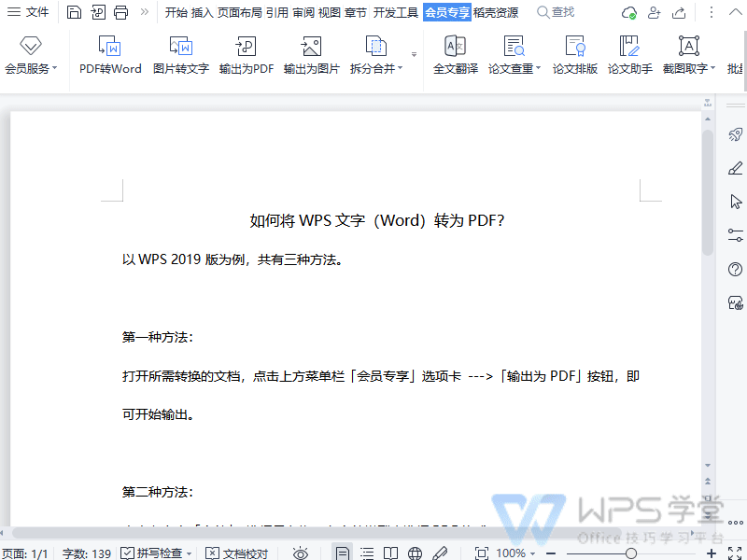Click the 查找 search box
Viewport: 747px width, 560px height.
point(556,12)
